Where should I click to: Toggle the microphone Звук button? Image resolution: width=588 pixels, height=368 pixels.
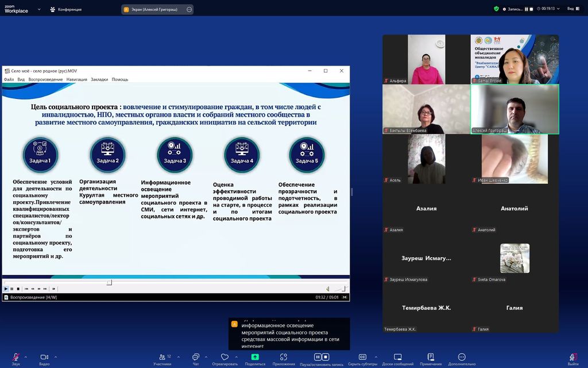16,357
